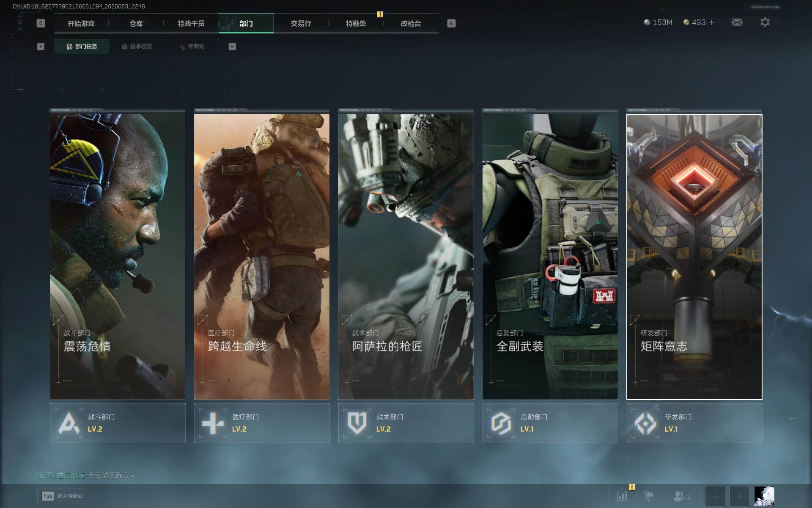Image resolution: width=812 pixels, height=508 pixels.
Task: Click the 战术部门 LV.2 button
Action: pos(406,423)
